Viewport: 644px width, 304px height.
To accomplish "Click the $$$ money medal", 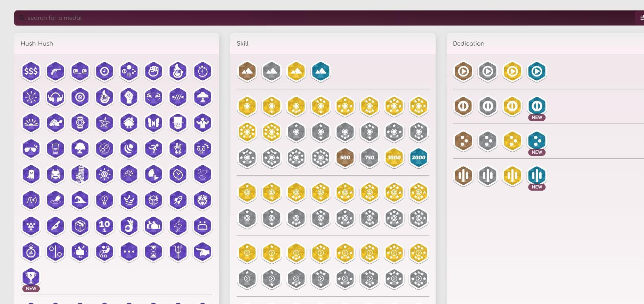I will (x=31, y=71).
